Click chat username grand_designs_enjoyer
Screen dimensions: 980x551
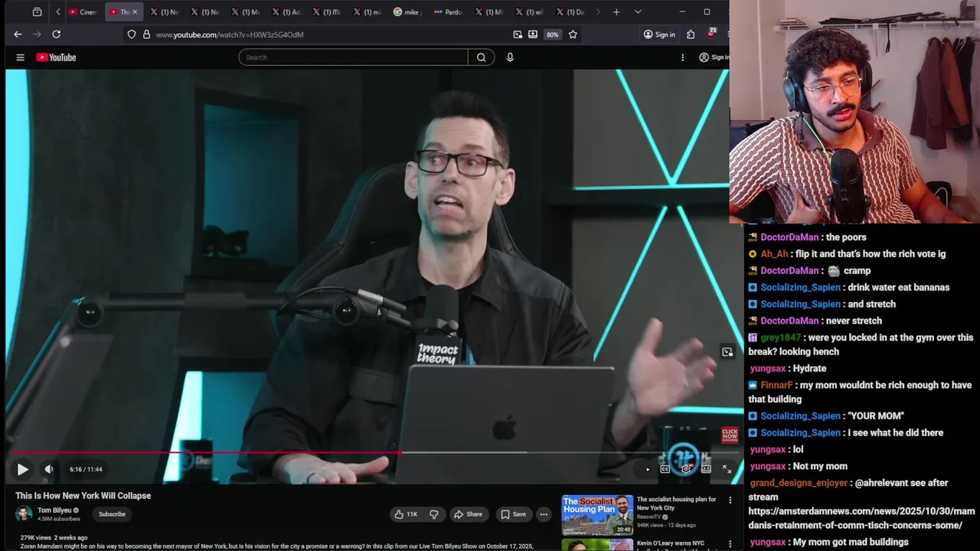(x=799, y=483)
